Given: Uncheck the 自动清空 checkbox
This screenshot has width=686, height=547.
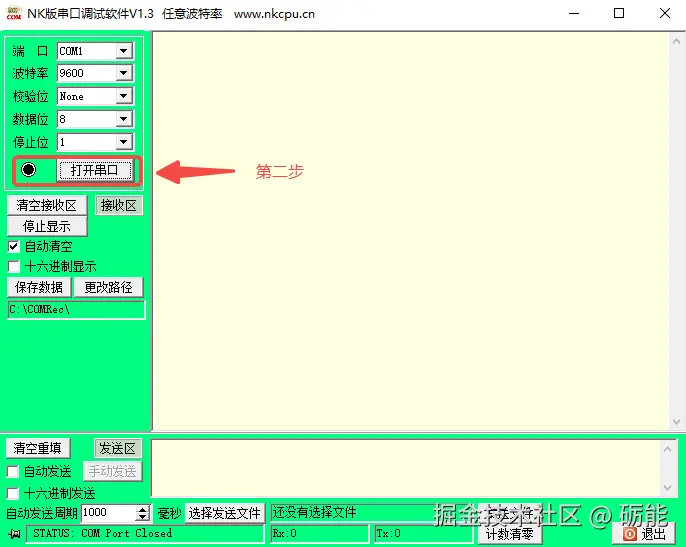Looking at the screenshot, I should [14, 246].
